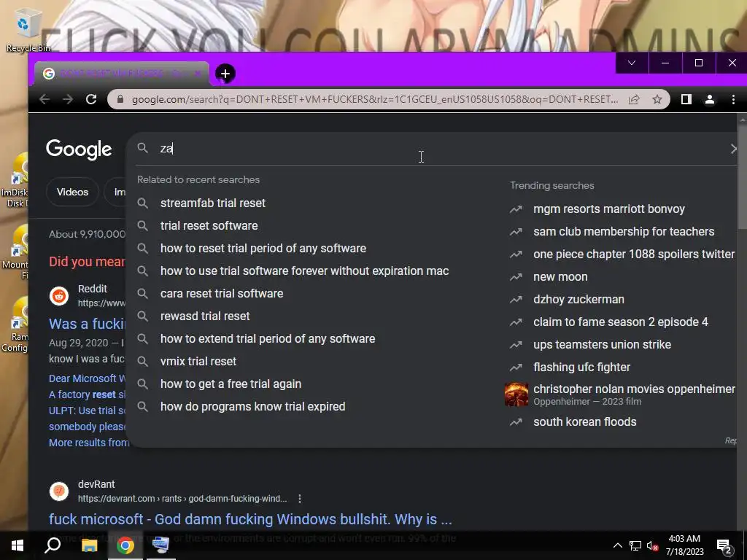Select suggestion rewasd trial reset
This screenshot has width=747, height=560.
[x=205, y=316]
